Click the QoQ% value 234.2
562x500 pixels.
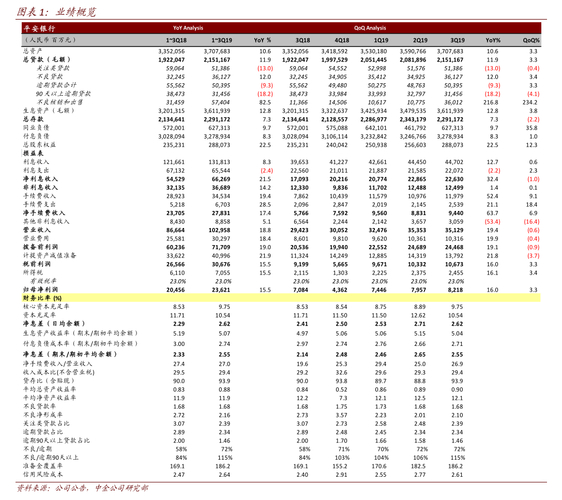coord(530,103)
